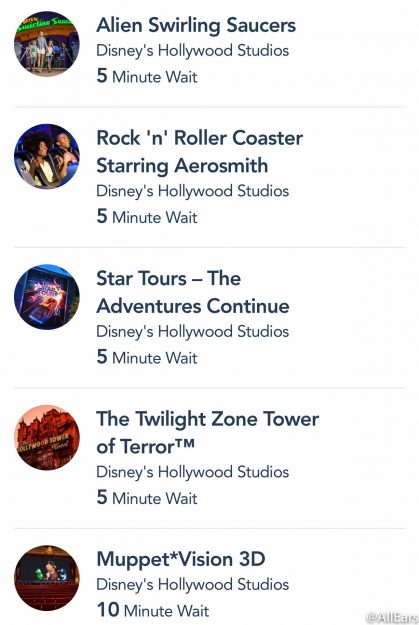Viewport: 419px width, 625px height.
Task: Click Disney's Hollywood Studios under Muppet*Vision 3D
Action: pyautogui.click(x=193, y=585)
